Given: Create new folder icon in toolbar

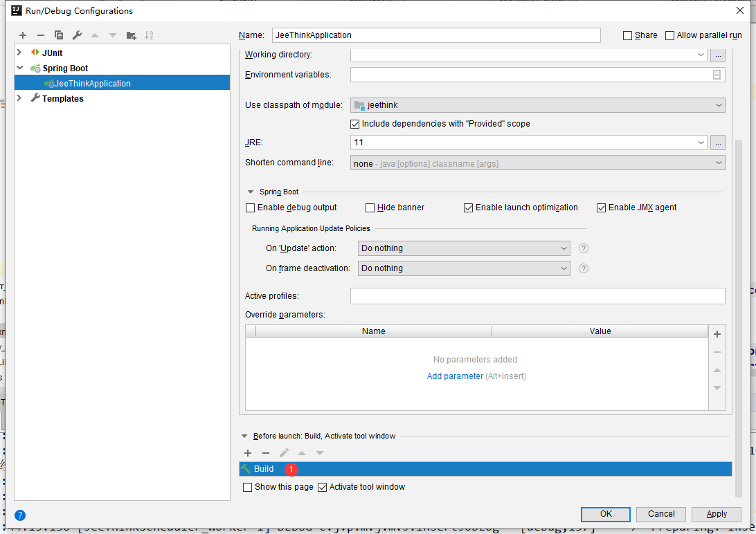Looking at the screenshot, I should tap(131, 35).
